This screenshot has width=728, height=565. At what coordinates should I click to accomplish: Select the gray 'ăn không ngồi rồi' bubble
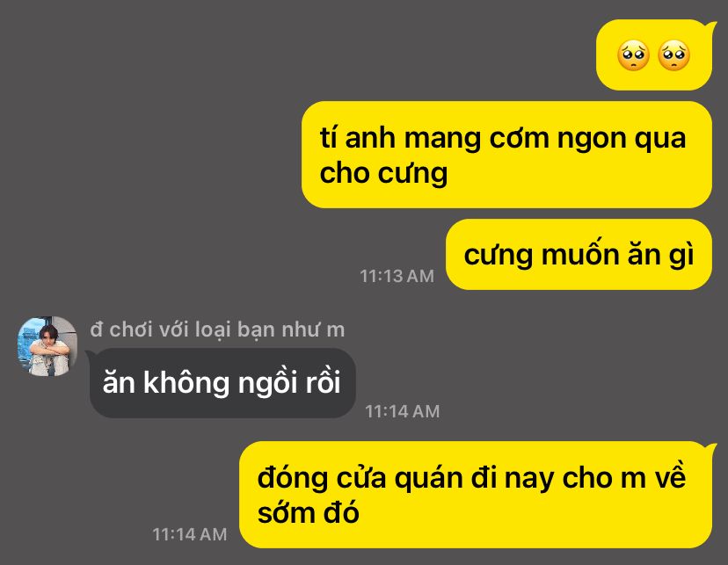[x=222, y=383]
